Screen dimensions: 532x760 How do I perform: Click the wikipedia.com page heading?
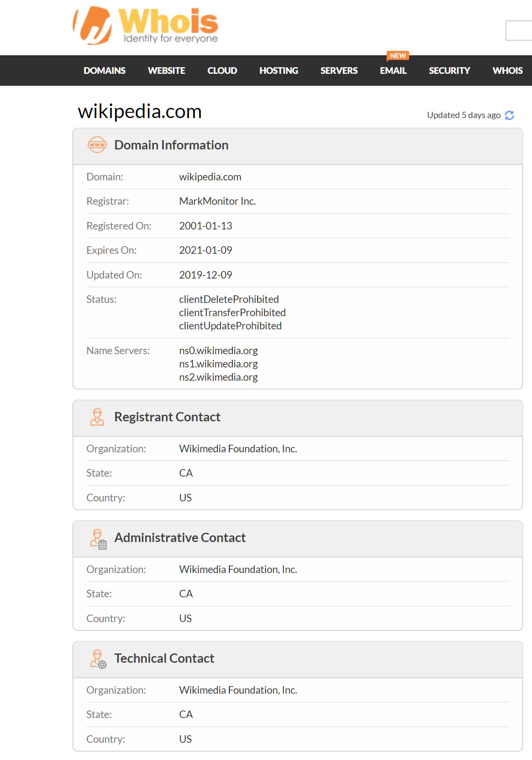(140, 111)
